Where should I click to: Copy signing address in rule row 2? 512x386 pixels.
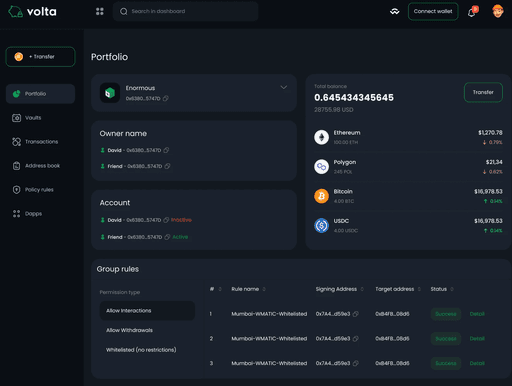[356, 339]
